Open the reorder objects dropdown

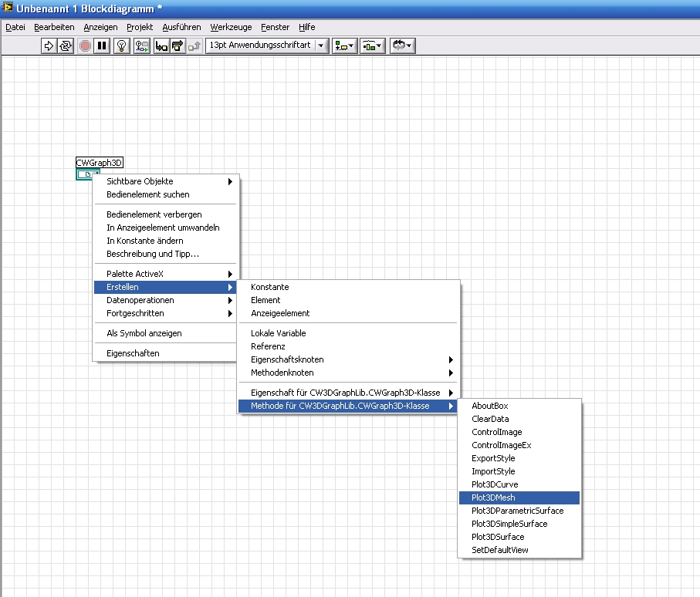point(402,46)
